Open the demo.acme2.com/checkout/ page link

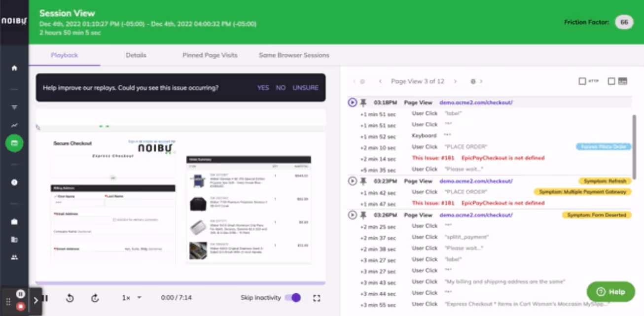point(475,103)
